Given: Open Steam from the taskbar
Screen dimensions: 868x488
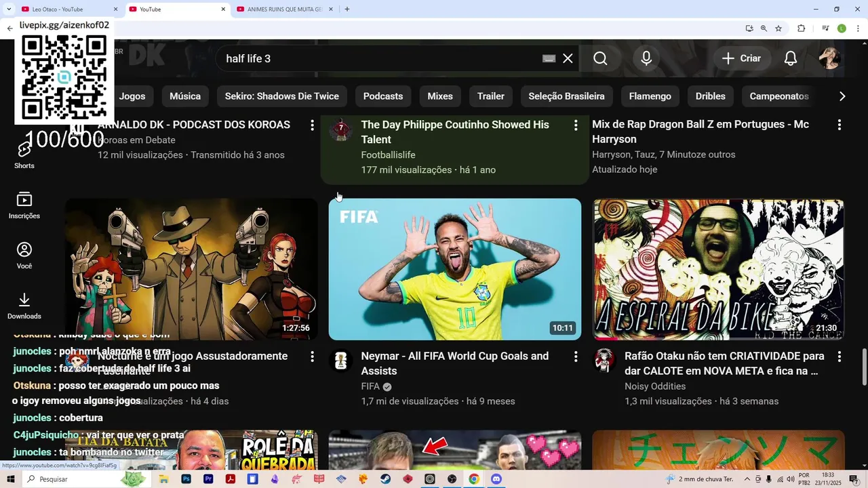Looking at the screenshot, I should 385,479.
